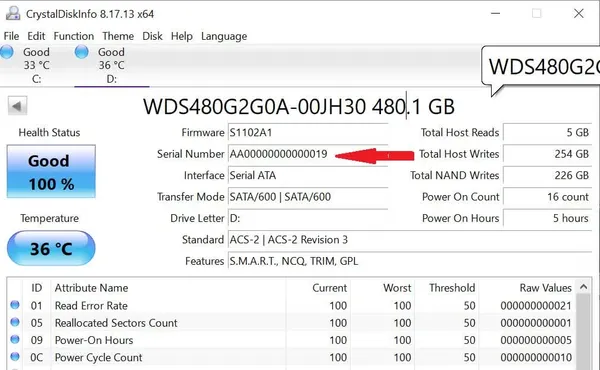Click the ID column header
Screen dimensions: 600x370
pyautogui.click(x=36, y=288)
